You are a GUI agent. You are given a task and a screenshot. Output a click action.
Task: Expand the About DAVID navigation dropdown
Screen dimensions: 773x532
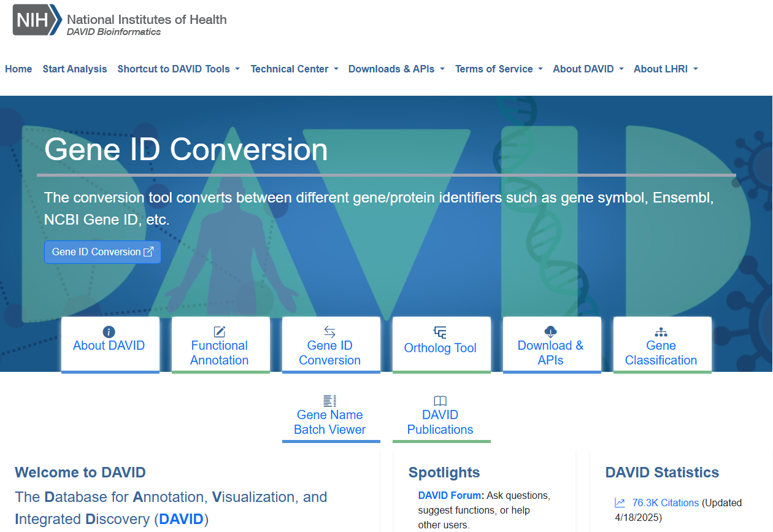click(x=588, y=69)
